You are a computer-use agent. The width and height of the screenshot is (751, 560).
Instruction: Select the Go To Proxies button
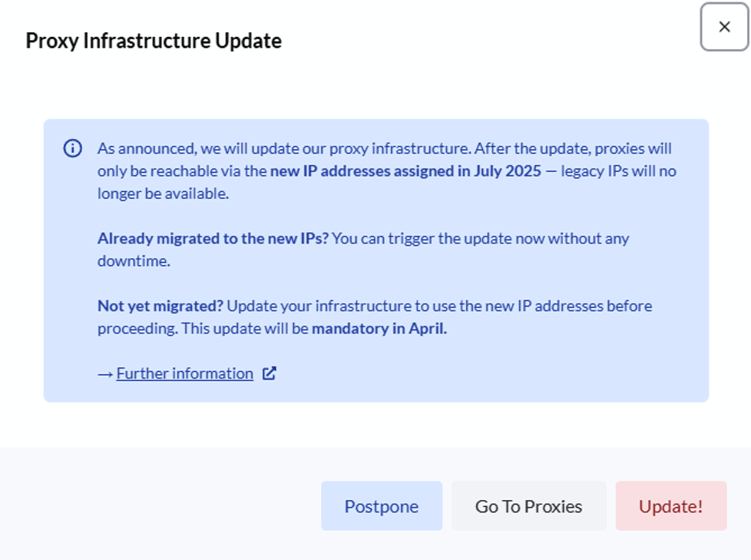tap(528, 506)
